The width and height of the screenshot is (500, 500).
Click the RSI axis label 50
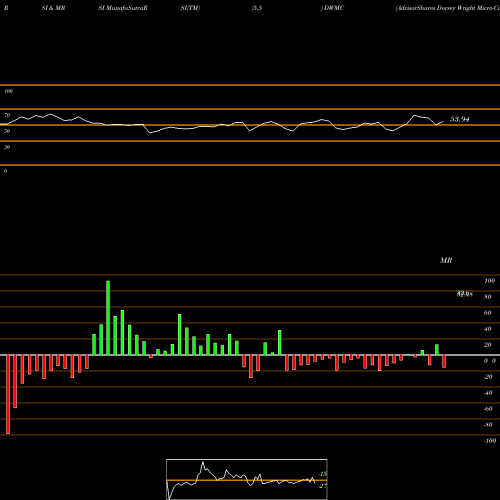tap(7, 131)
